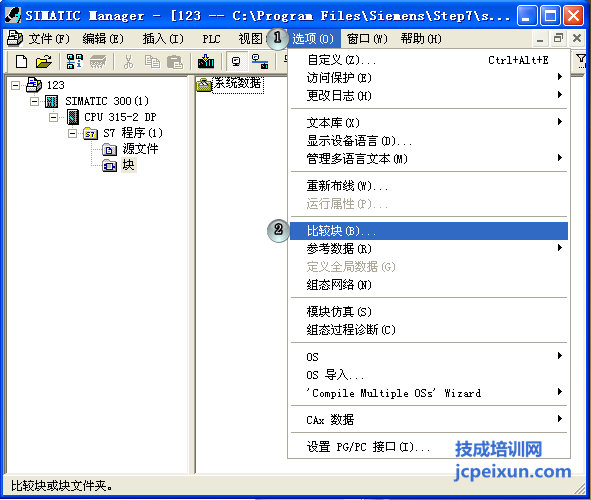Collapse the 123 project tree node

point(15,85)
